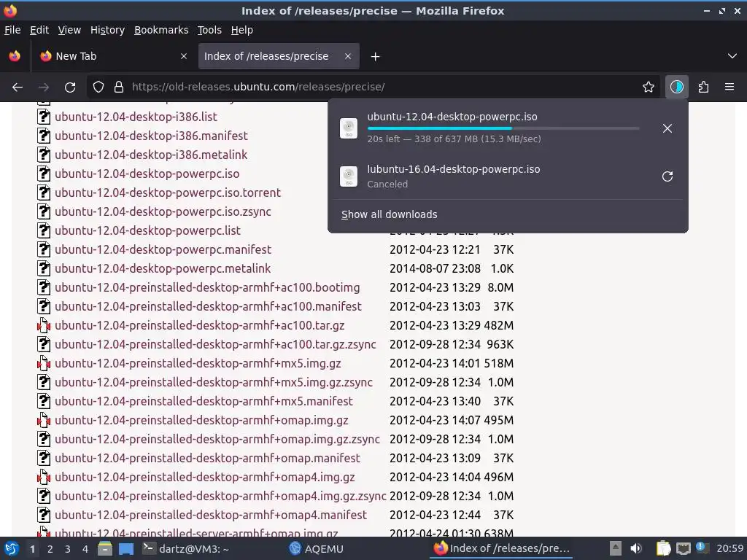
Task: Open the file manager from taskbar
Action: click(105, 548)
